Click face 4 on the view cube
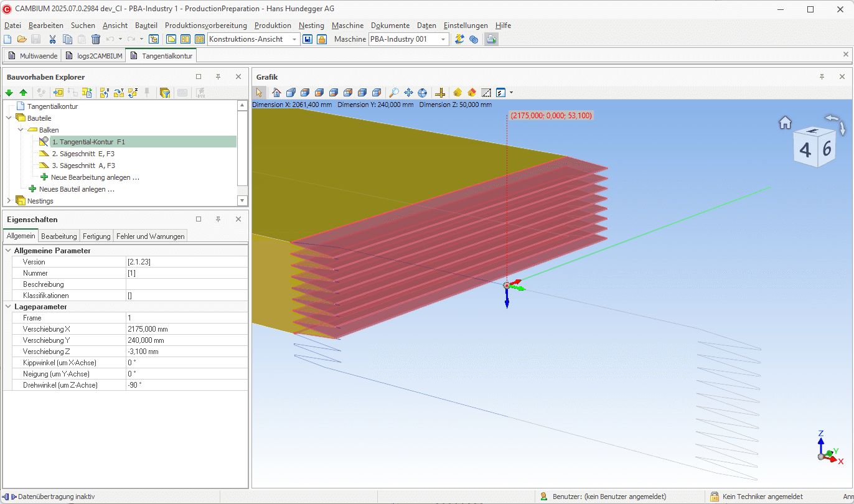 point(805,151)
